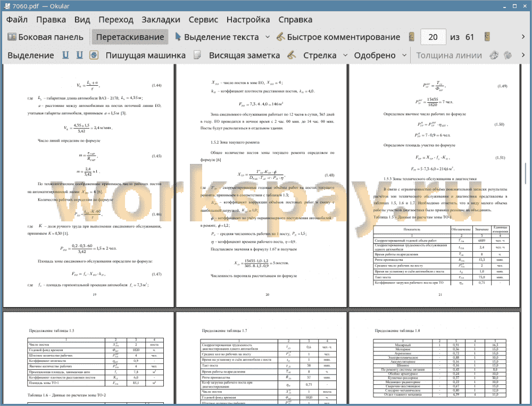Click the disabled Толщина линии control
Screen dimensions: 532x406
449,55
